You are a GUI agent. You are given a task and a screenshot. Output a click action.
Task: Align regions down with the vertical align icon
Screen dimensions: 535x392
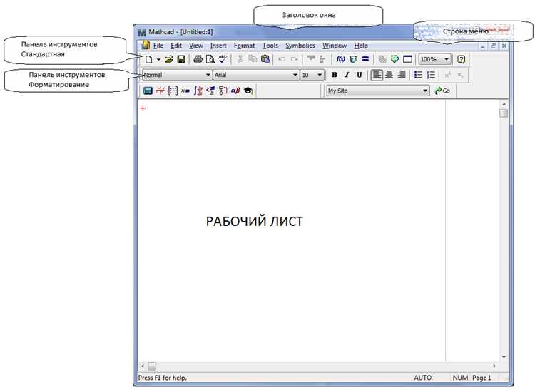click(322, 59)
